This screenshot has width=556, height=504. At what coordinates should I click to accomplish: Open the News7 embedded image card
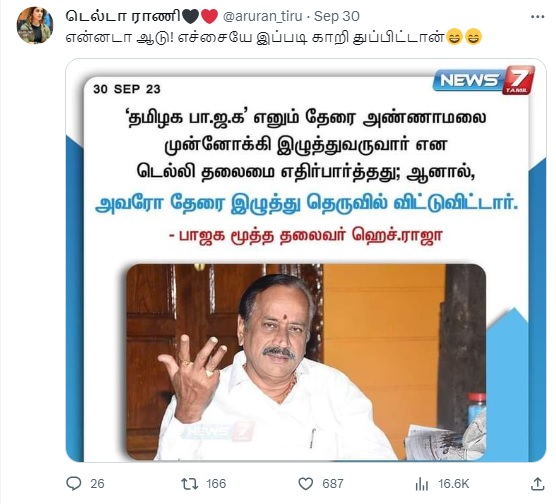point(306,260)
